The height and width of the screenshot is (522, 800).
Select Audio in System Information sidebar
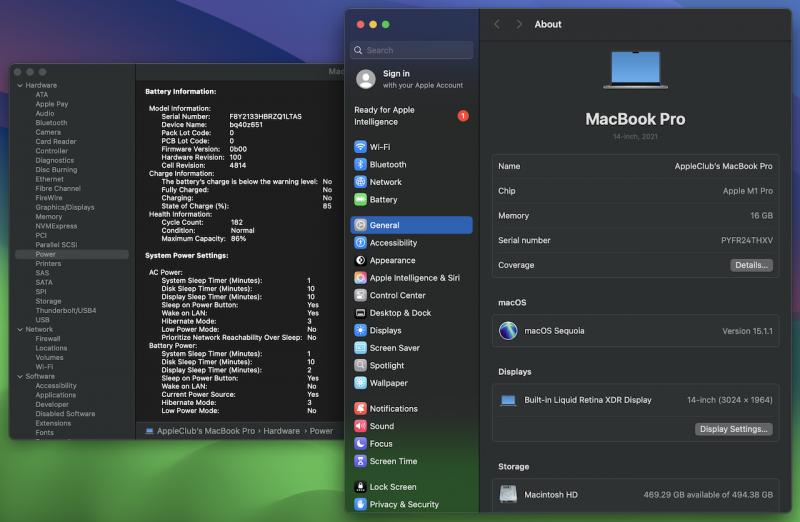[44, 113]
